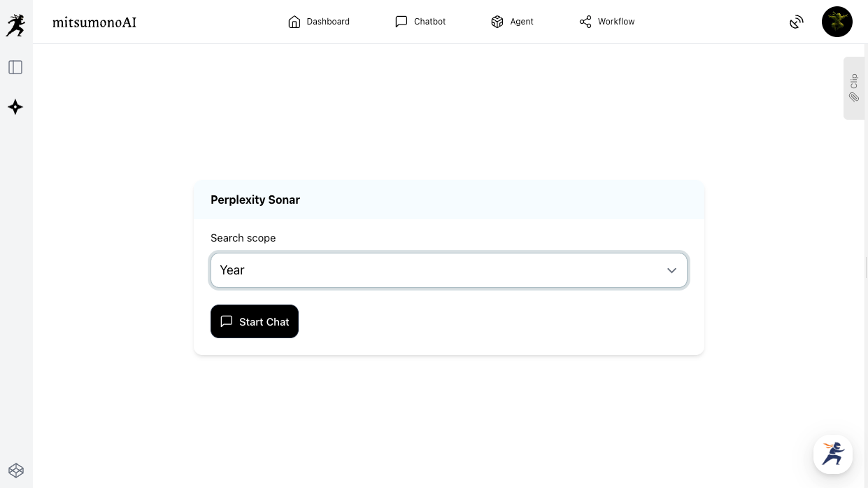This screenshot has width=868, height=488.
Task: Click the mitsumonoAI brand name link
Action: tap(94, 22)
